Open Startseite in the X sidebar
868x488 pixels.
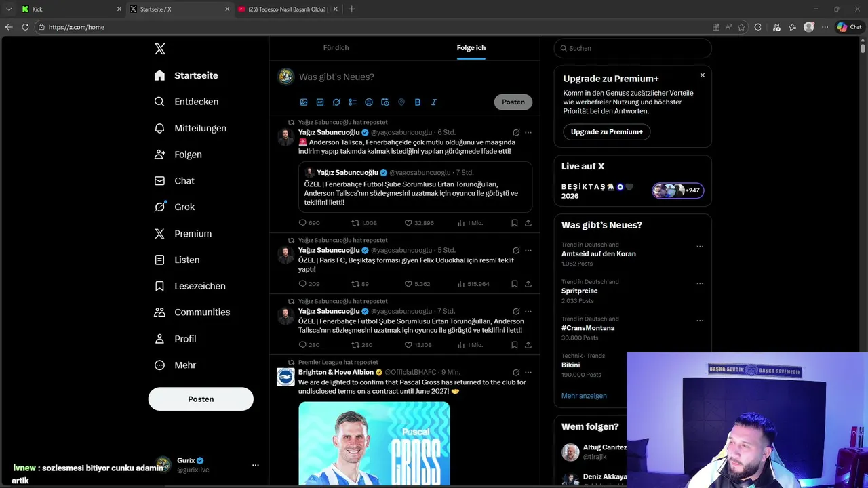(x=186, y=75)
